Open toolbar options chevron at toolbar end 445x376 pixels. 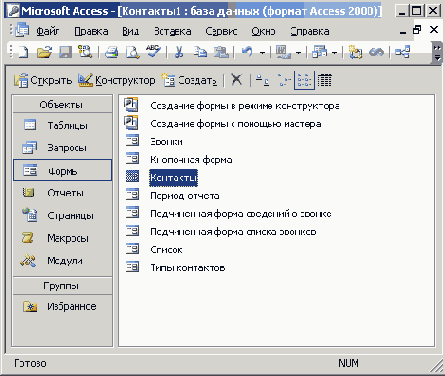tap(437, 53)
